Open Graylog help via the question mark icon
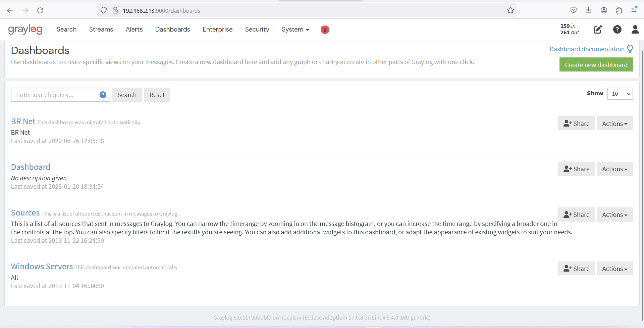The image size is (644, 328). 618,30
